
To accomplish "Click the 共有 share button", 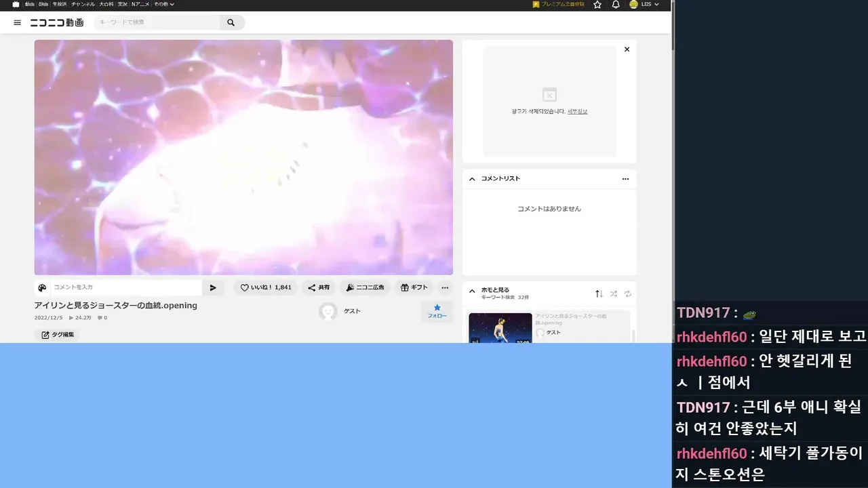I will (319, 287).
